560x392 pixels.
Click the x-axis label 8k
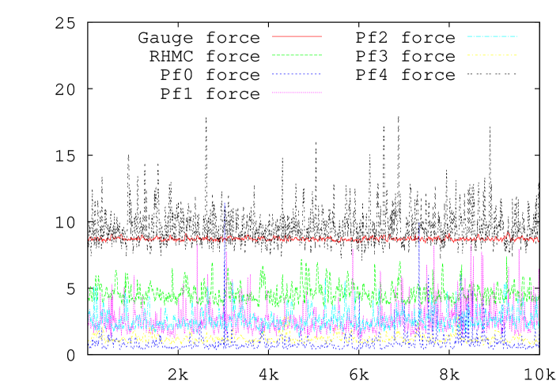tap(449, 375)
